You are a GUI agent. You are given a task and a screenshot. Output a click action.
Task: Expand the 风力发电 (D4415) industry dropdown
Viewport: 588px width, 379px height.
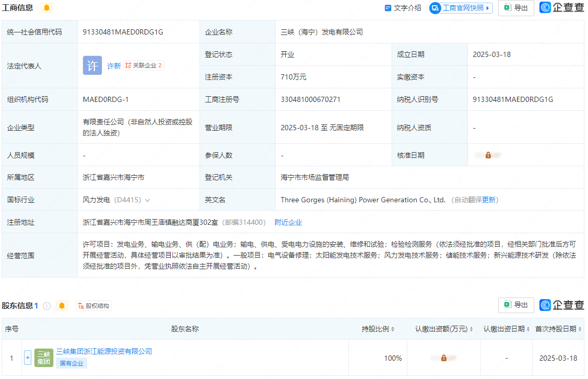(147, 200)
